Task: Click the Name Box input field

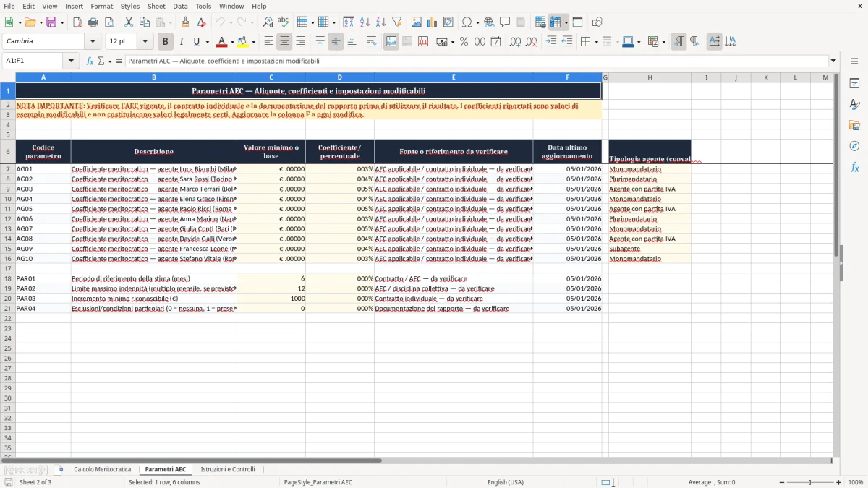Action: (x=34, y=61)
